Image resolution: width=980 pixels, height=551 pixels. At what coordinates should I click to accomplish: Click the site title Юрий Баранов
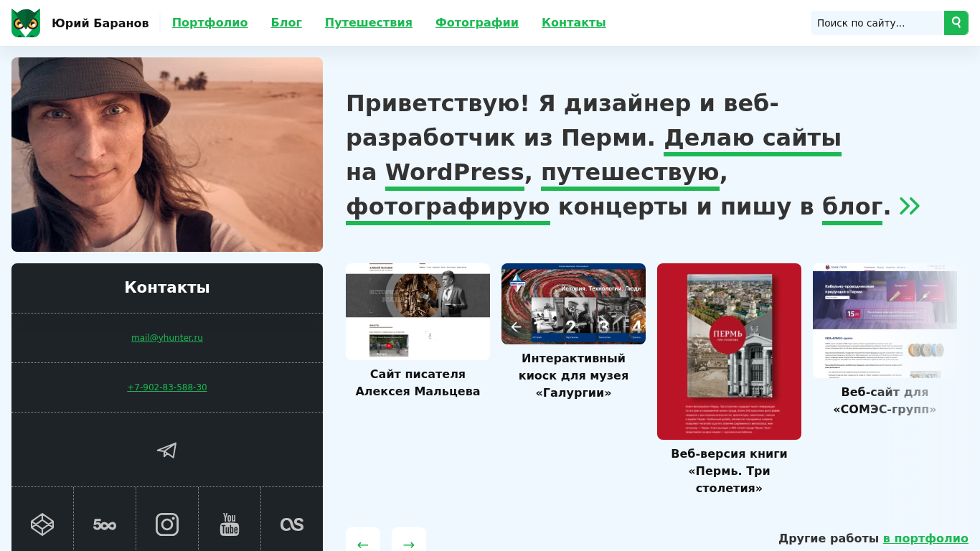pyautogui.click(x=100, y=23)
